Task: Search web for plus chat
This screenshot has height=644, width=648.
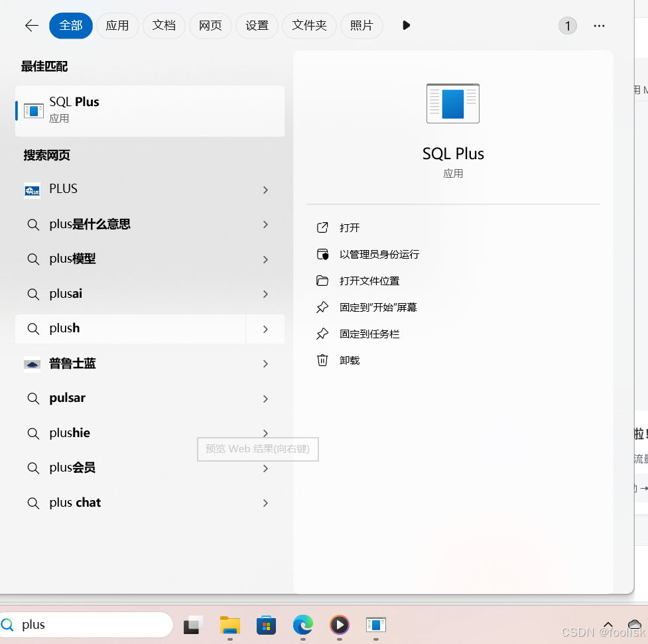Action: point(150,503)
